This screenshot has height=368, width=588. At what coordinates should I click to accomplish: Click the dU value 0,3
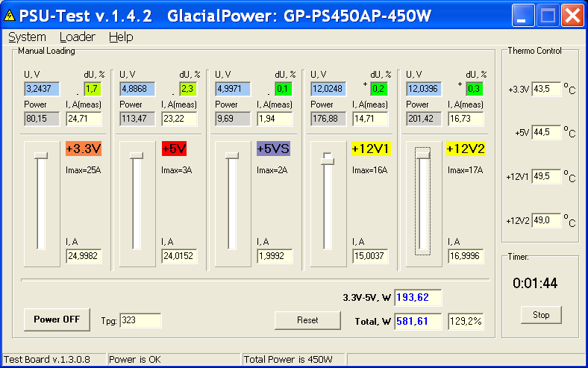click(475, 89)
